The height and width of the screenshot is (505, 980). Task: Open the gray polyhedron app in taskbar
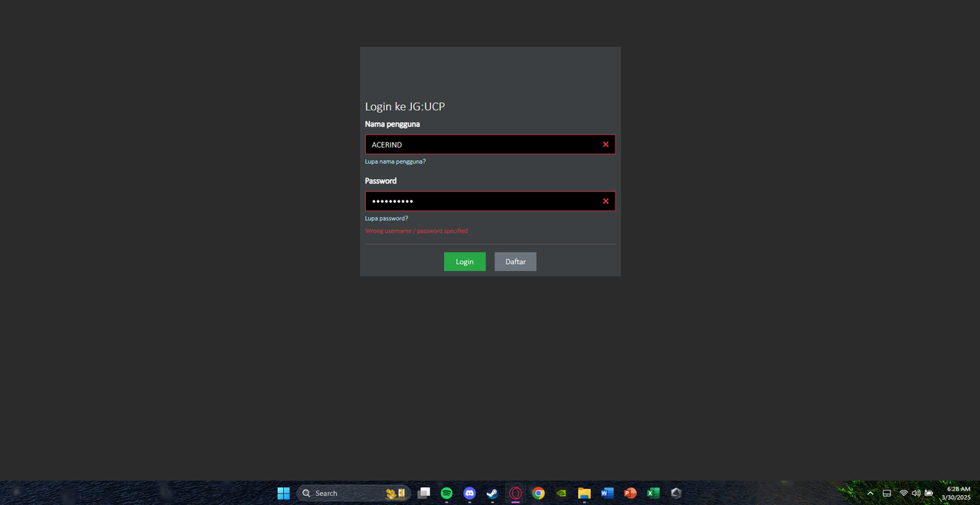(x=676, y=494)
